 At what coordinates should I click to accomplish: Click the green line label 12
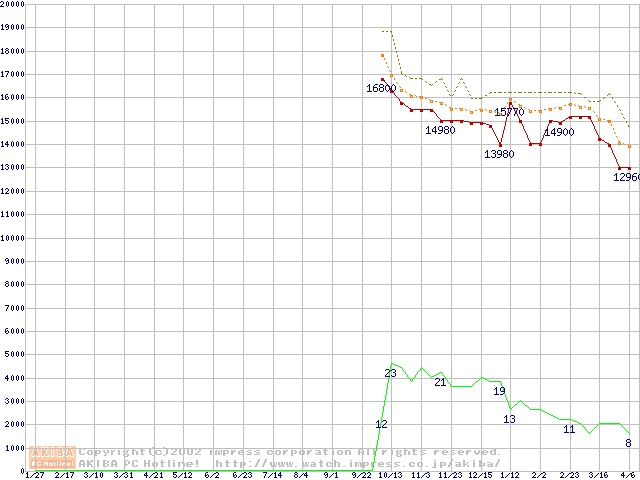381,424
